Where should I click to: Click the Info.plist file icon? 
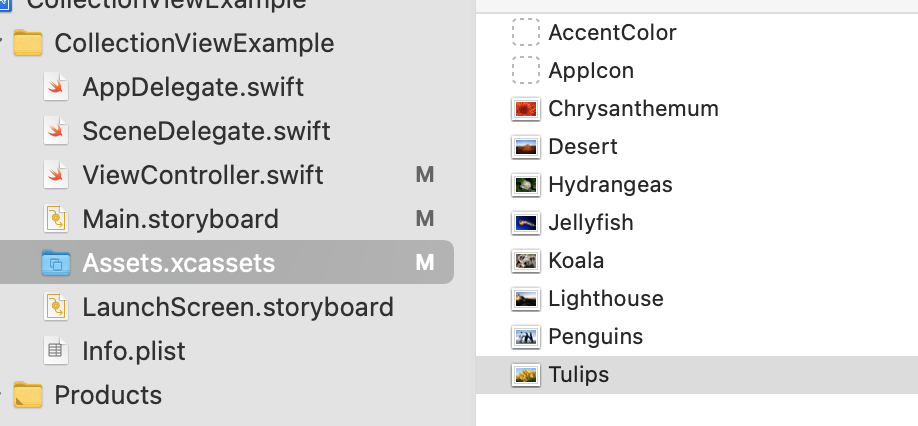[56, 351]
